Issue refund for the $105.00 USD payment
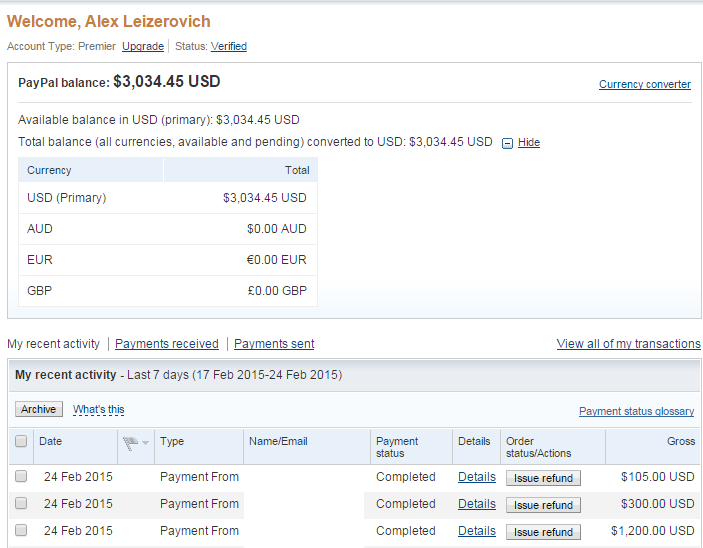Screen dimensions: 703x548 pyautogui.click(x=543, y=478)
